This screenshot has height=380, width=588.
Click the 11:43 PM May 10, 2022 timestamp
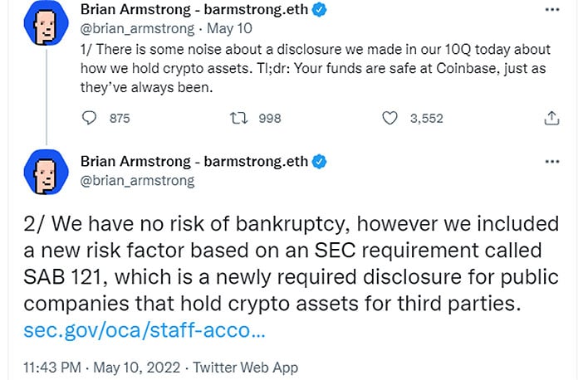[101, 368]
